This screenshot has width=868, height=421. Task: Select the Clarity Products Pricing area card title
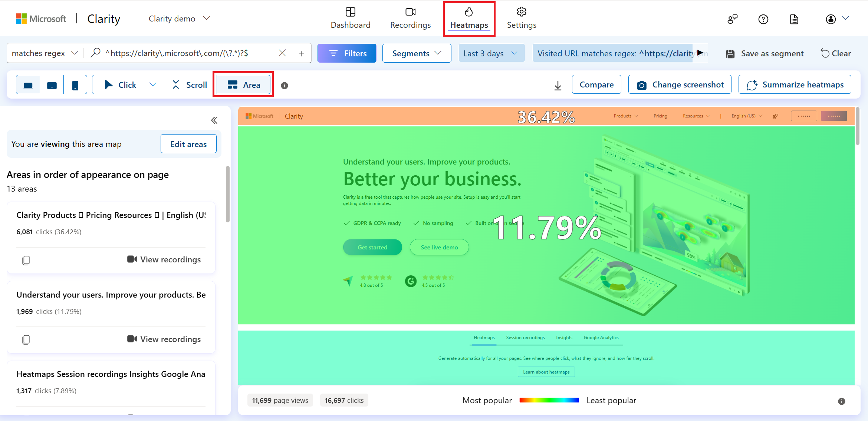point(111,215)
